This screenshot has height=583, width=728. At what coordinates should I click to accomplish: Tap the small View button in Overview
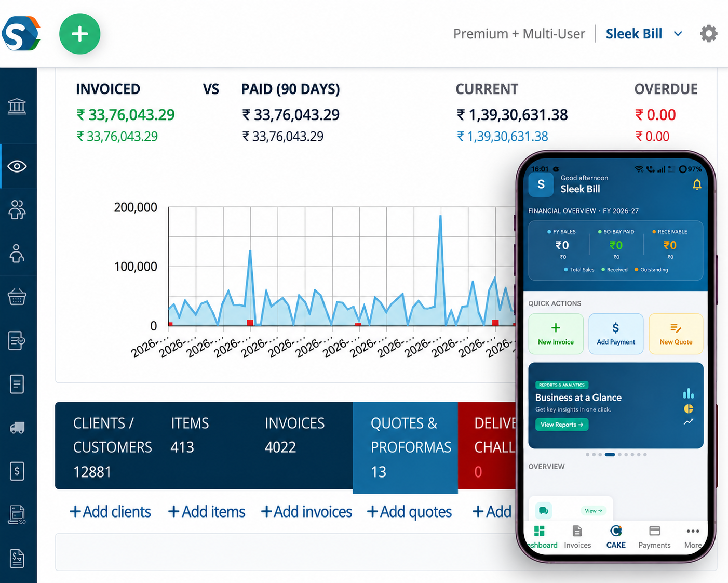coord(593,511)
